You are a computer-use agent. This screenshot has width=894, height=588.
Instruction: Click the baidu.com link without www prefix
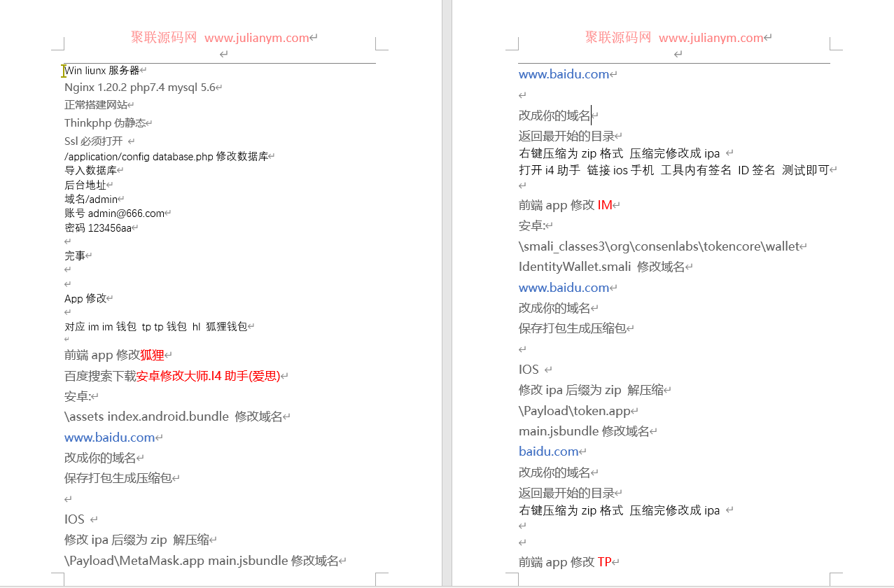coord(548,451)
